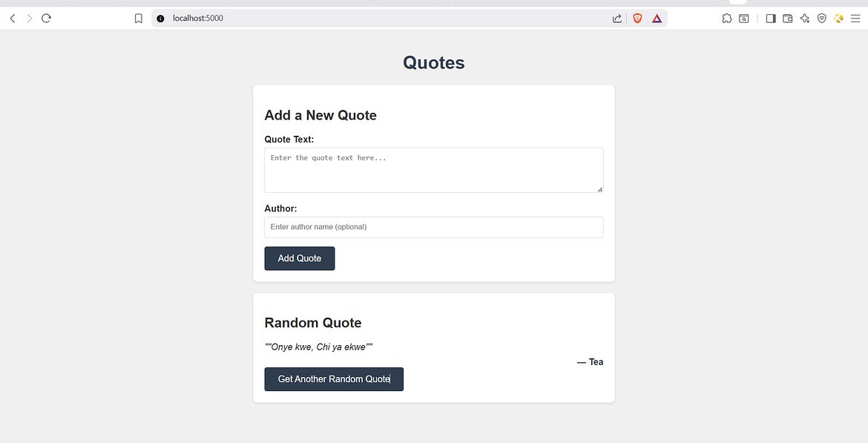This screenshot has height=443, width=868.
Task: Open the browser hamburger menu
Action: coord(855,19)
